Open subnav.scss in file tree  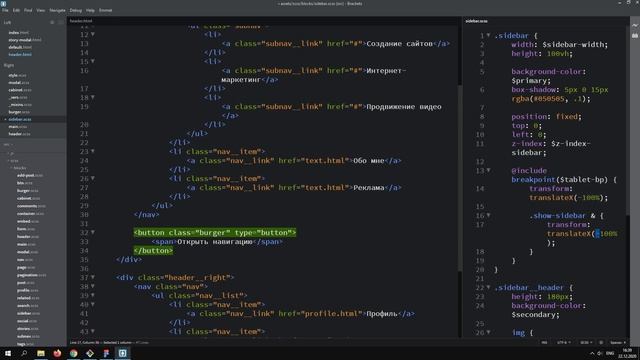coord(28,336)
